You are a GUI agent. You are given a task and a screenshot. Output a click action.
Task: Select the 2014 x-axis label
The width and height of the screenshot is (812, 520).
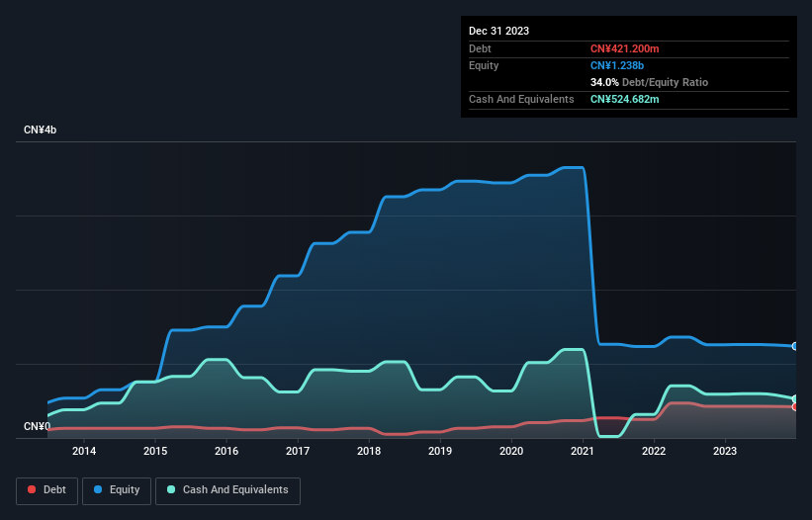click(84, 451)
